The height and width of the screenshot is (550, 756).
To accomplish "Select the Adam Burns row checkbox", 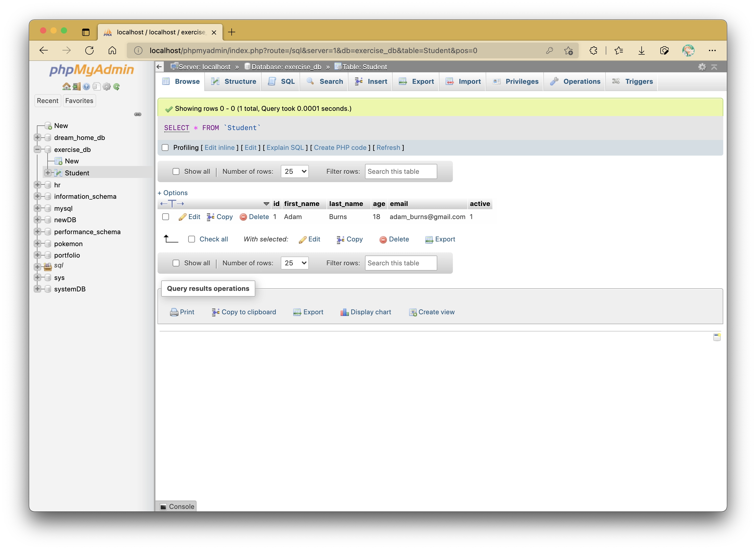I will [x=166, y=217].
